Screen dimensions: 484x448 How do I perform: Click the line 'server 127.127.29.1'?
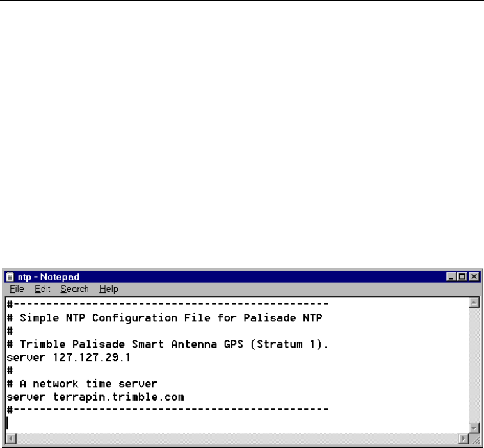pyautogui.click(x=69, y=357)
